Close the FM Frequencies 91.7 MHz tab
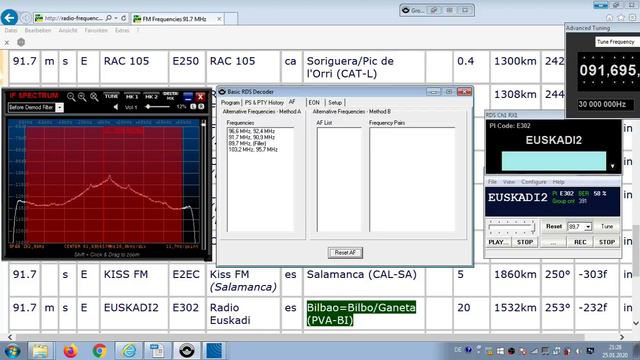Image resolution: width=640 pixels, height=360 pixels. point(219,19)
